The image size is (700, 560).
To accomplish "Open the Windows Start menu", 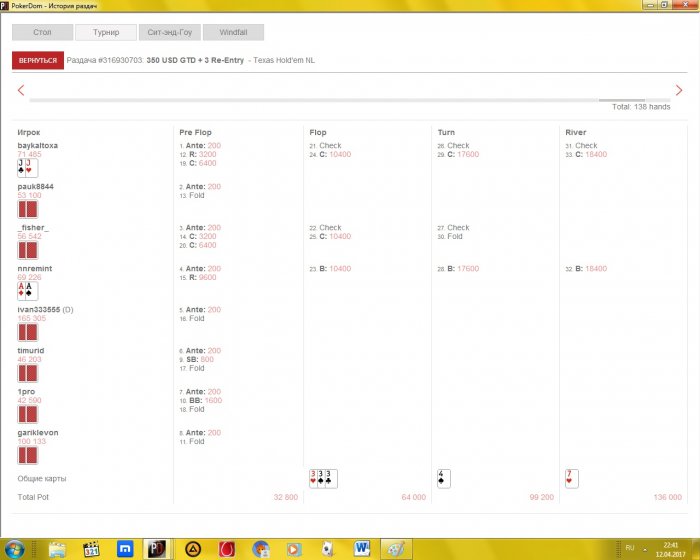I will 14,549.
